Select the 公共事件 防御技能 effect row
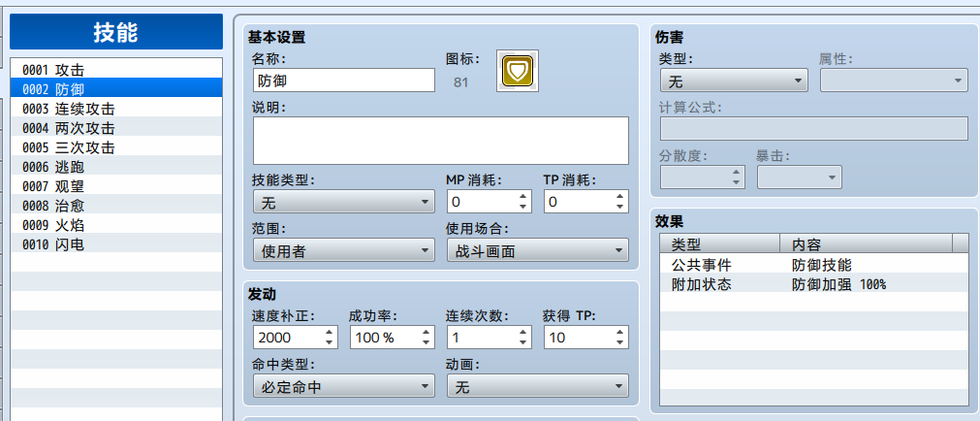 [x=813, y=265]
